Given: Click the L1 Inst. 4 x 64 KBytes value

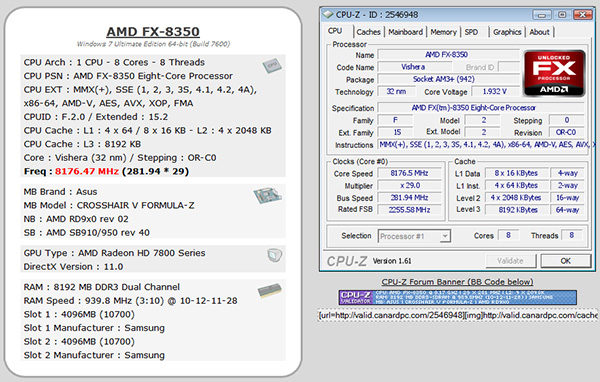Looking at the screenshot, I should pyautogui.click(x=516, y=185).
